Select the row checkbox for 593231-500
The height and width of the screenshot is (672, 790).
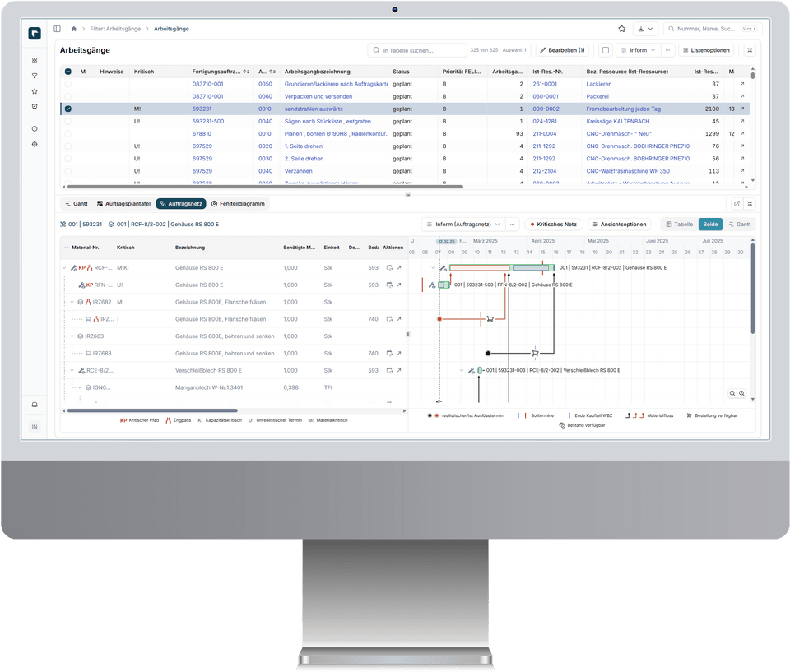[68, 122]
